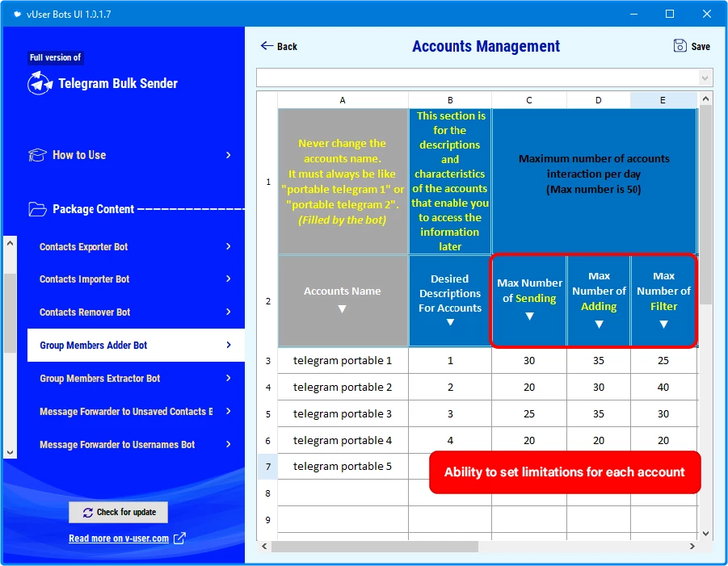The height and width of the screenshot is (566, 728).
Task: Go Back from Accounts Management
Action: [x=279, y=46]
